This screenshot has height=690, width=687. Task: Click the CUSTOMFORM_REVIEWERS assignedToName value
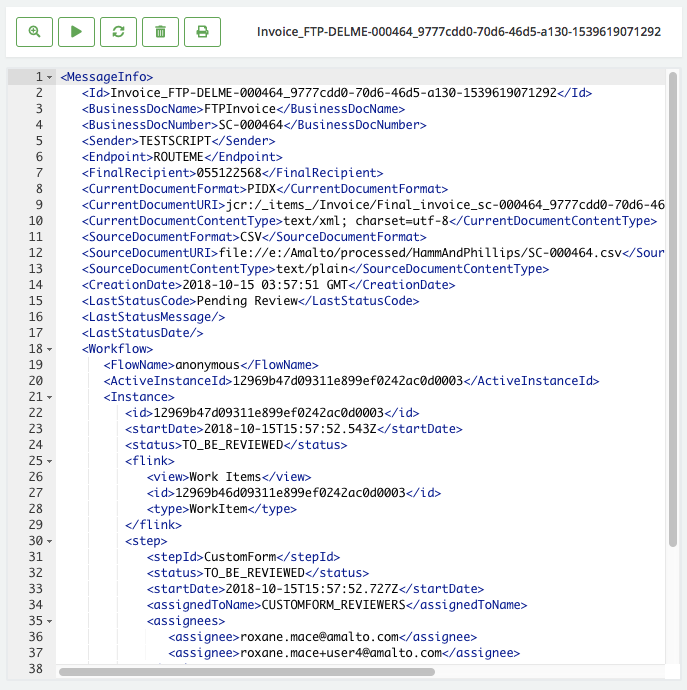tap(333, 605)
